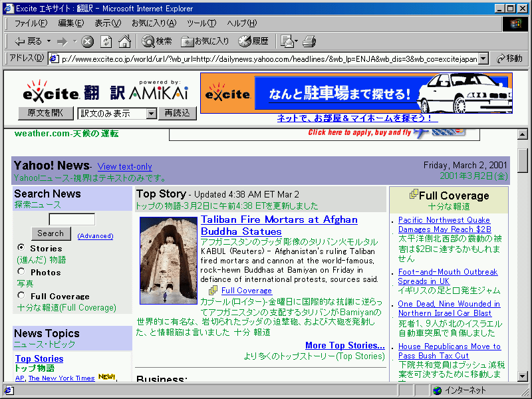Click the Back arrow toolbar icon

[x=20, y=41]
